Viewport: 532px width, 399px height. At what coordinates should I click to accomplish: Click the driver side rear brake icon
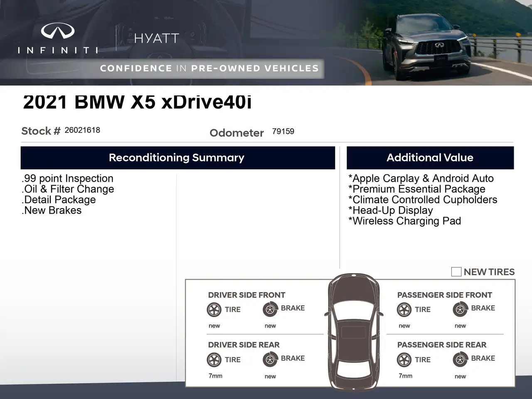coord(270,360)
